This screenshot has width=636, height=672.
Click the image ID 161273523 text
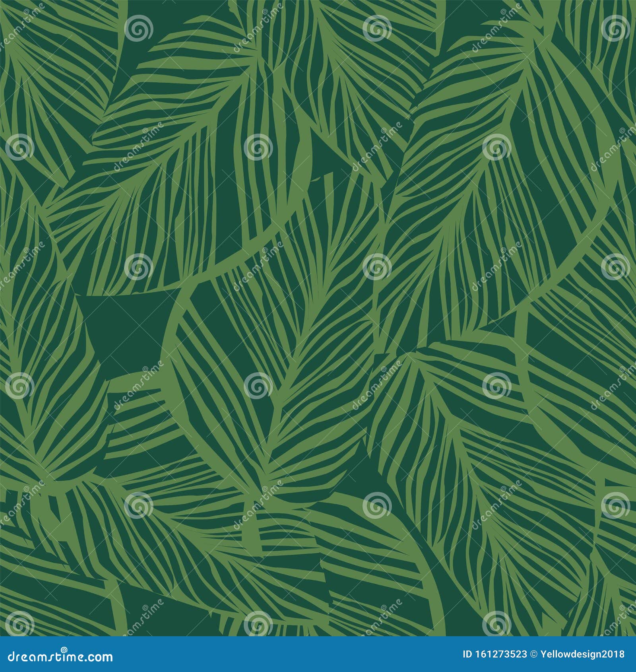click(495, 654)
